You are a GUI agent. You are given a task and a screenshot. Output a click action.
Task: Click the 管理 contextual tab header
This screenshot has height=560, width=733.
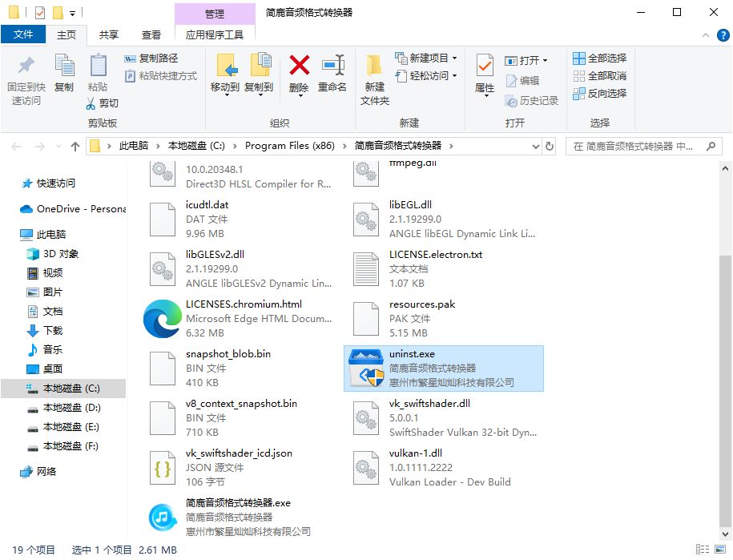tap(215, 14)
